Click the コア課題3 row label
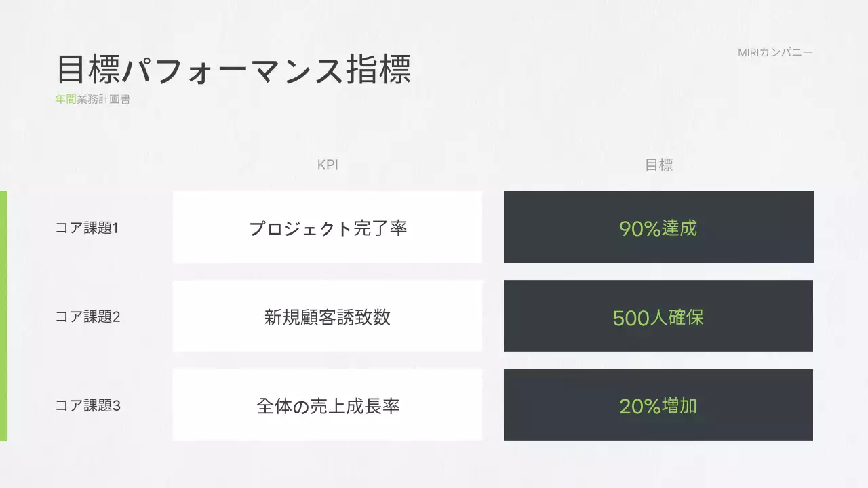 [87, 405]
